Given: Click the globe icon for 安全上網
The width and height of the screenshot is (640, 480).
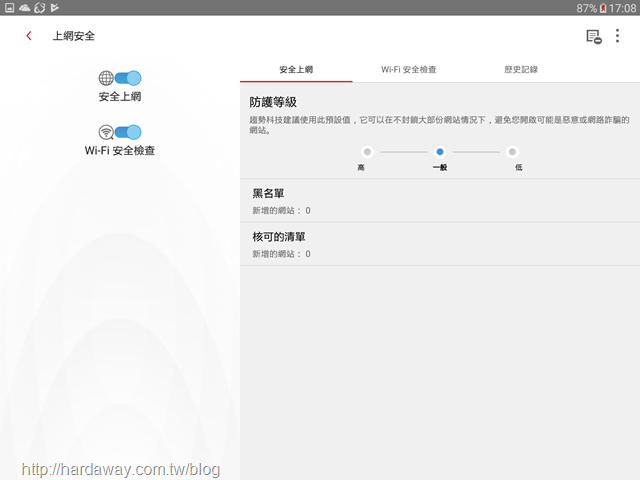Looking at the screenshot, I should pos(106,78).
